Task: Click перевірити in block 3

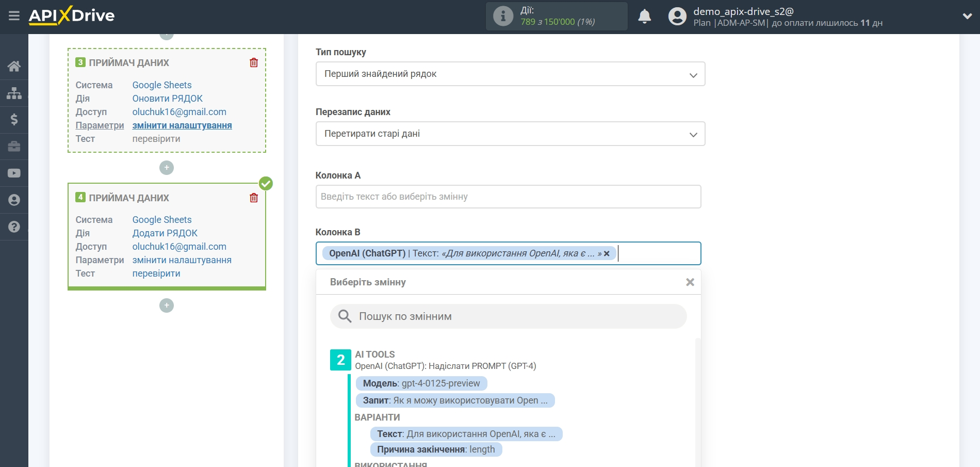Action: [156, 139]
